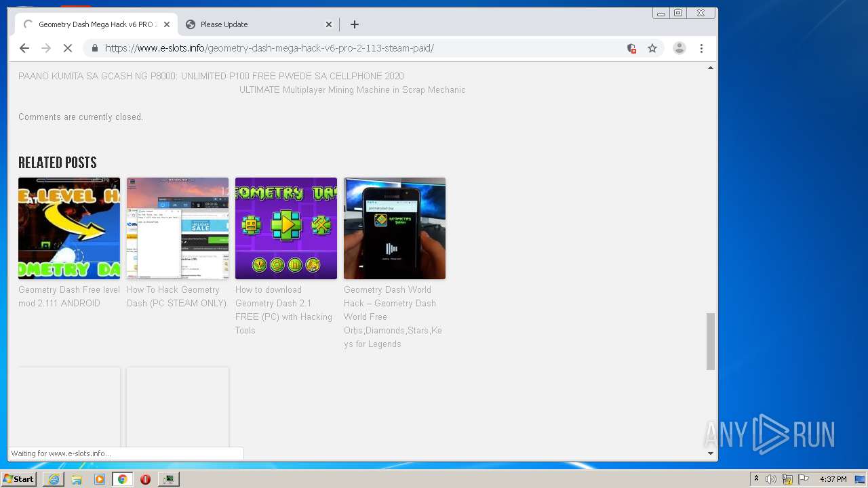Viewport: 868px width, 488px height.
Task: Open the Geometry Dash World Hack link
Action: (393, 317)
